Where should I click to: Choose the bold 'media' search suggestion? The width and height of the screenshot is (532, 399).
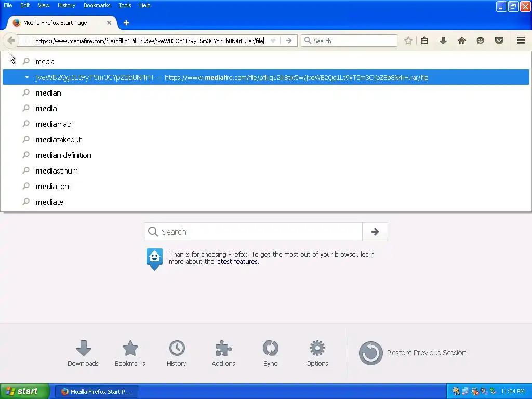pos(265,108)
